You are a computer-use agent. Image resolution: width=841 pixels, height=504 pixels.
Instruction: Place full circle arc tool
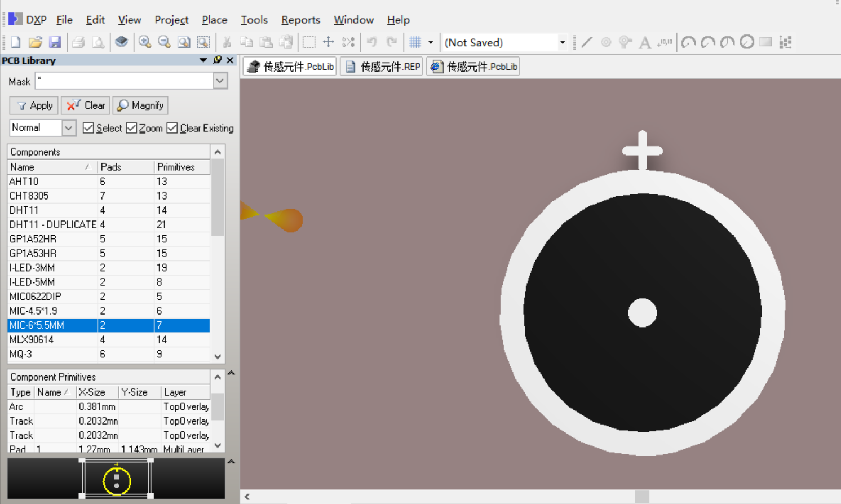coord(747,42)
